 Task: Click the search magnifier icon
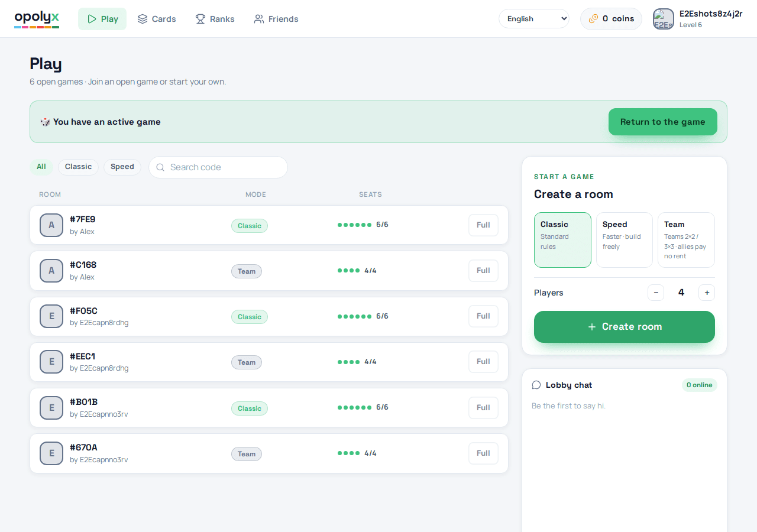160,167
